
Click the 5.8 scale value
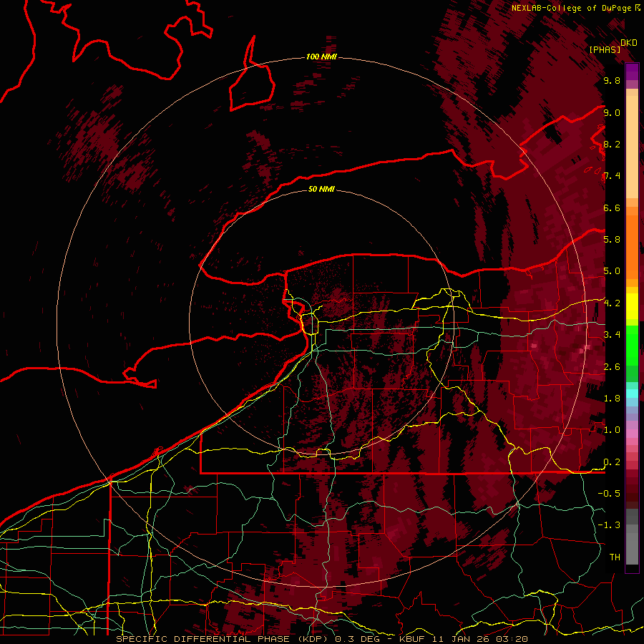coord(612,240)
